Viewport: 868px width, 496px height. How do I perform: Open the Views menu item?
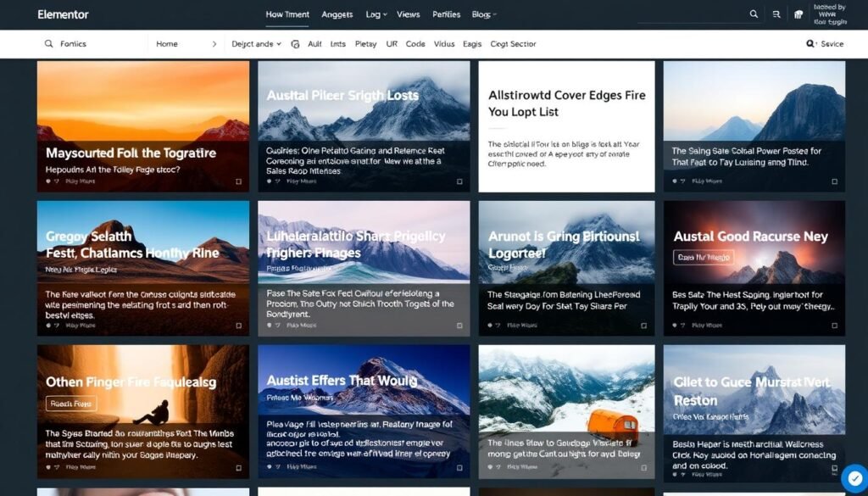click(x=408, y=14)
